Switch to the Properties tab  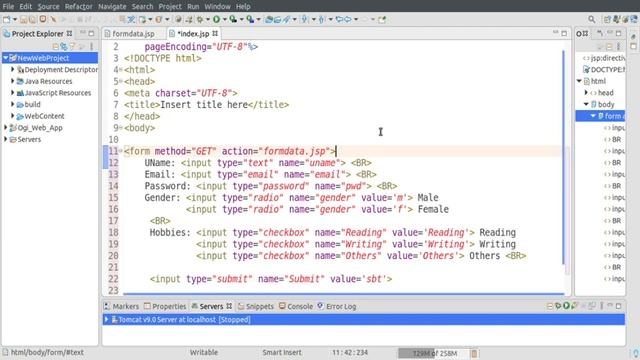pyautogui.click(x=165, y=306)
